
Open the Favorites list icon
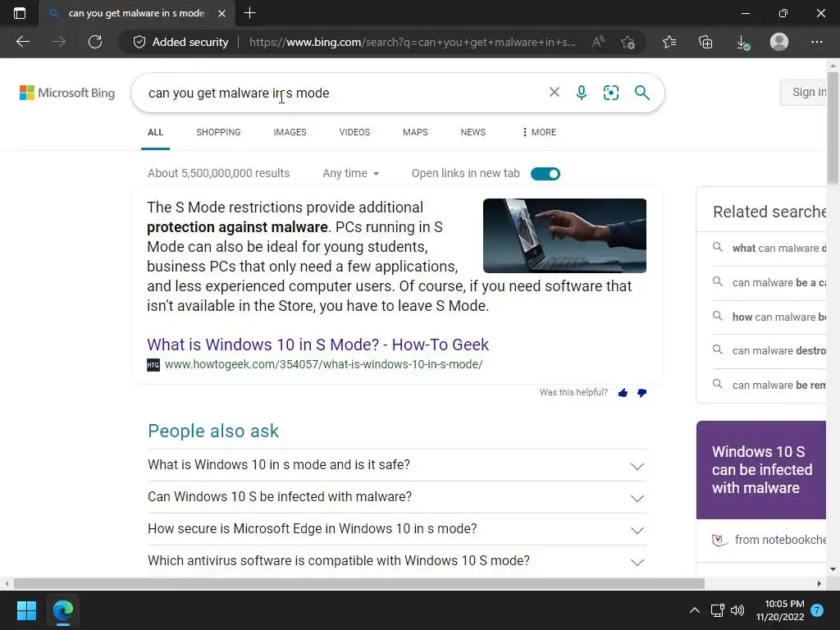(669, 42)
